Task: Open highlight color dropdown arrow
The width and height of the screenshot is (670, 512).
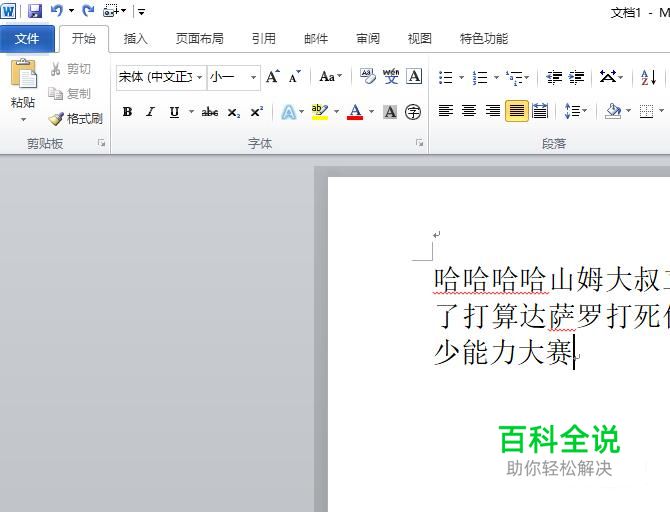Action: coord(337,112)
